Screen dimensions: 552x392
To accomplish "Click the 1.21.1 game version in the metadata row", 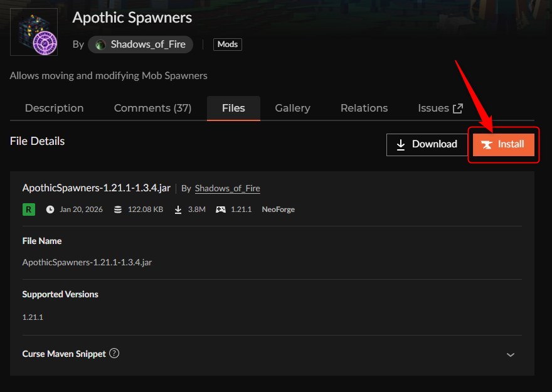I will pyautogui.click(x=241, y=209).
